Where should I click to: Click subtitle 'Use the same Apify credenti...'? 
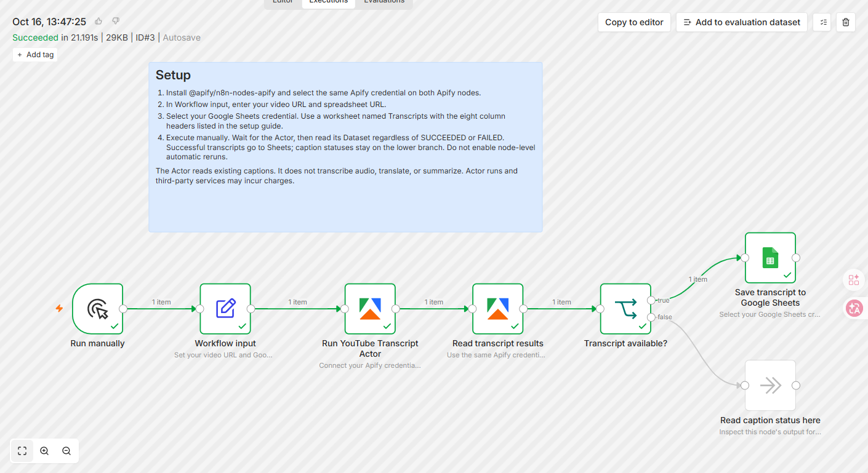496,355
